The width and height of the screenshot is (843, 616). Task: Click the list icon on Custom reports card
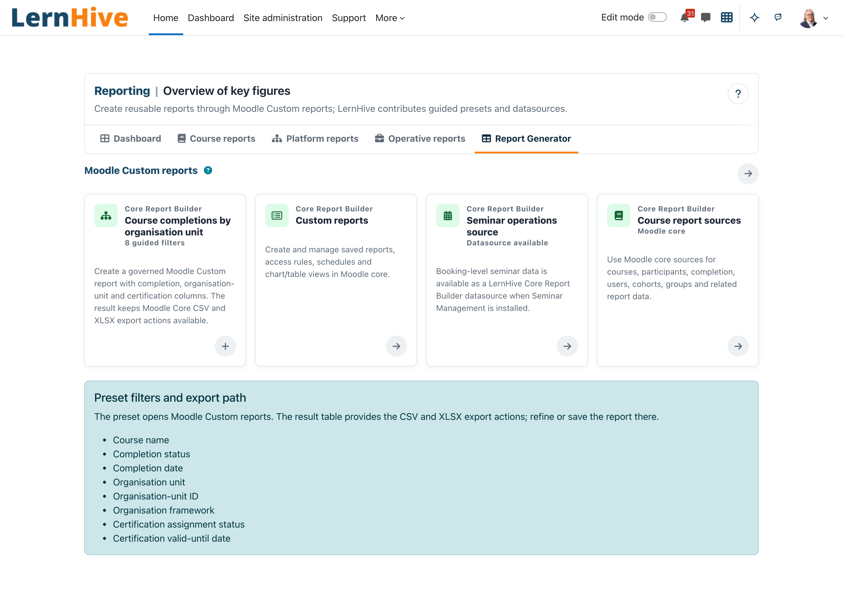click(x=277, y=215)
